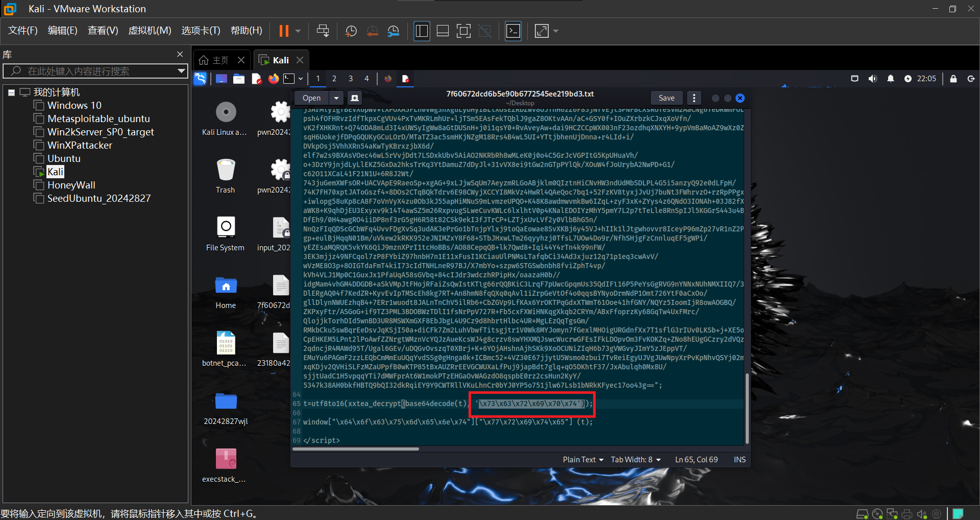Toggle the VMware console view button
Image resolution: width=980 pixels, height=520 pixels.
(x=513, y=31)
